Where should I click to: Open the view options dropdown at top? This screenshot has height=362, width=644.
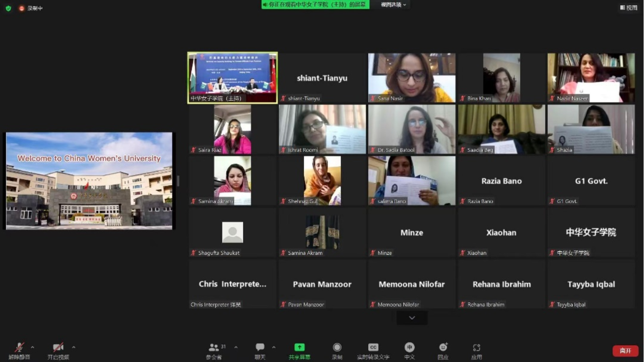[393, 5]
